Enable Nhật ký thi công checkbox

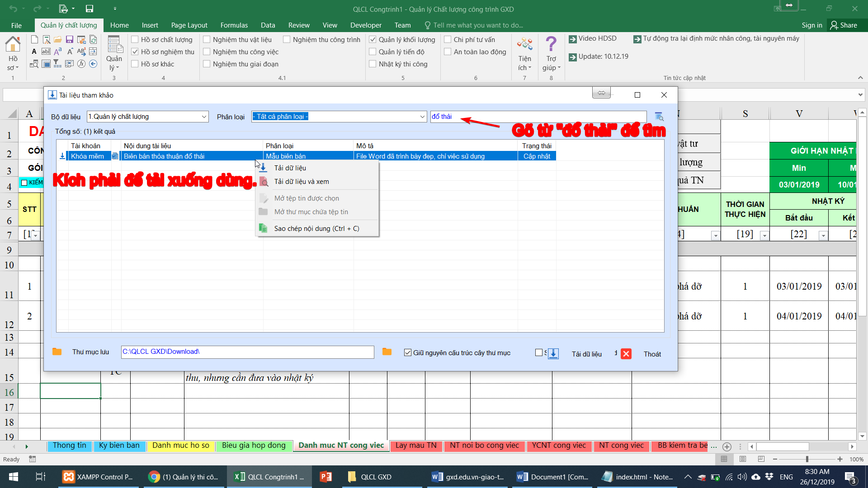tap(373, 64)
